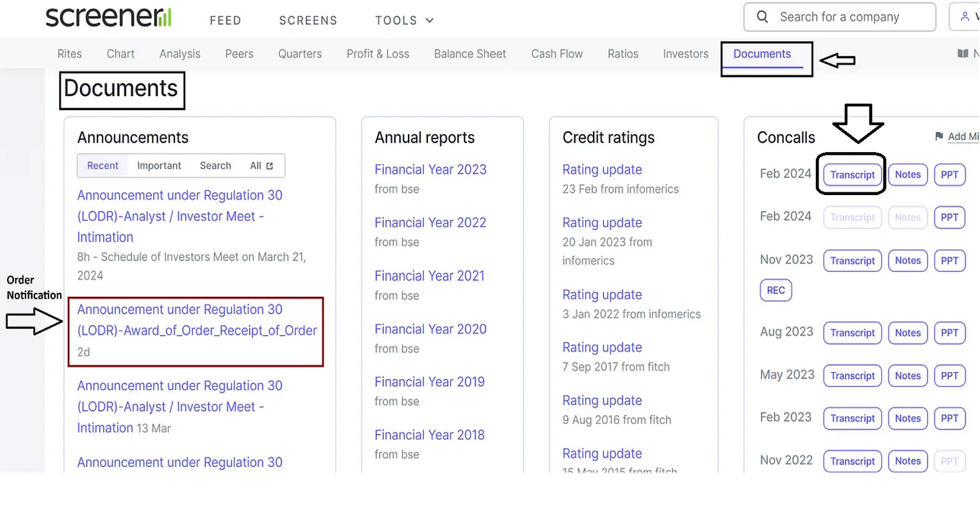
Task: Open the 20 Jan 2023 rating update
Action: (x=602, y=223)
